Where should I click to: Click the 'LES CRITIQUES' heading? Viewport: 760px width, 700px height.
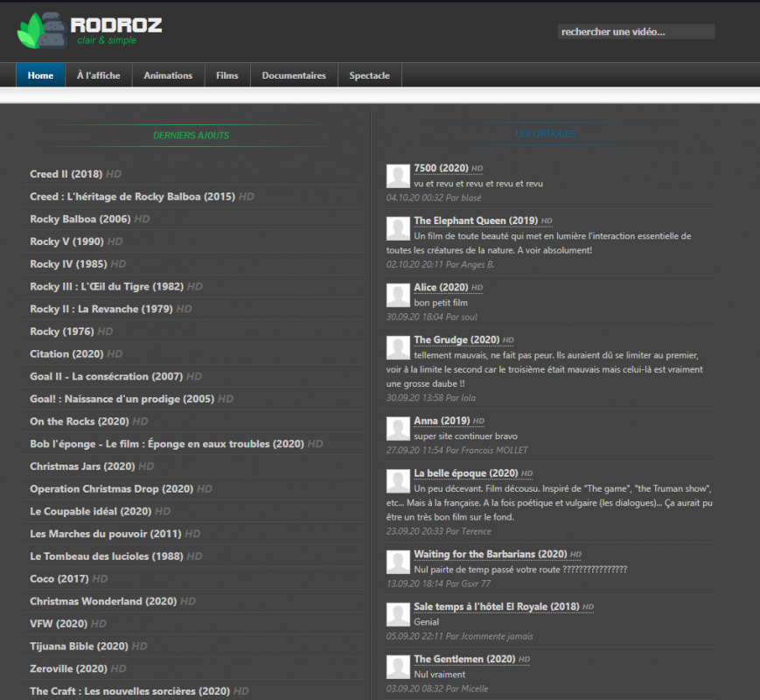click(x=545, y=134)
